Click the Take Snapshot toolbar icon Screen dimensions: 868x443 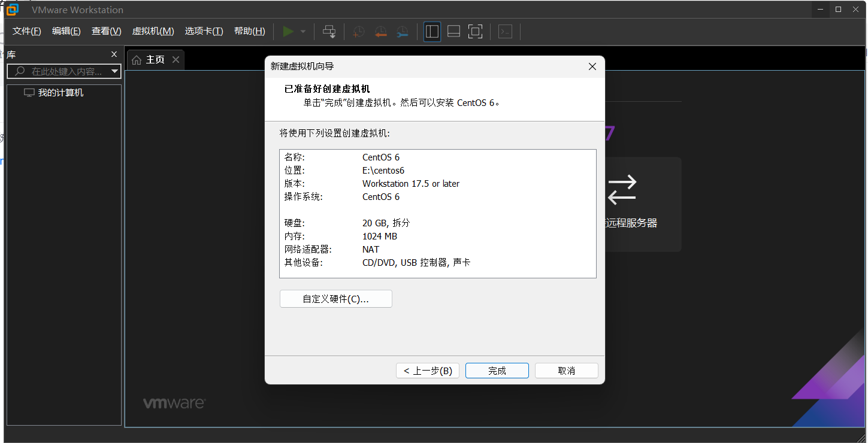coord(359,32)
